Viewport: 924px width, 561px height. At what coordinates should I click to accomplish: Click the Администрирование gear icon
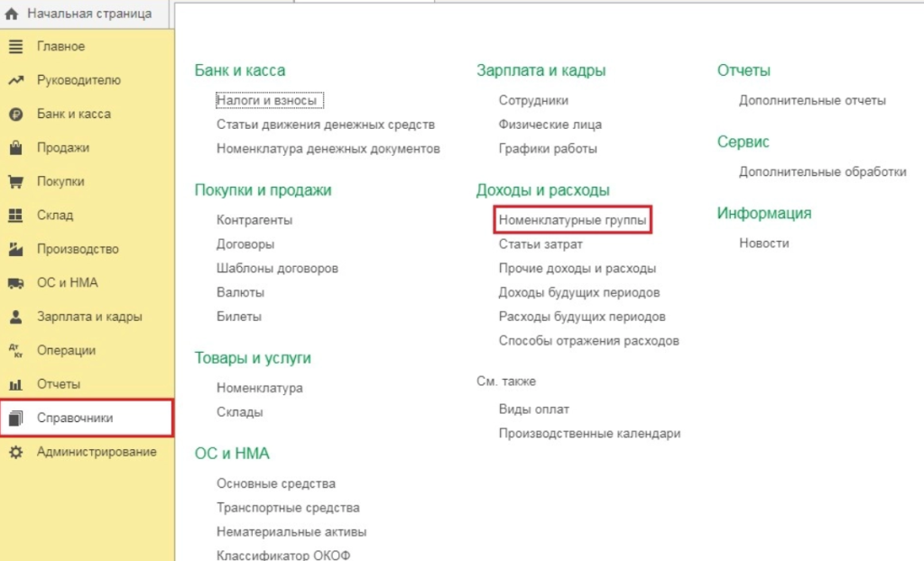coord(16,452)
